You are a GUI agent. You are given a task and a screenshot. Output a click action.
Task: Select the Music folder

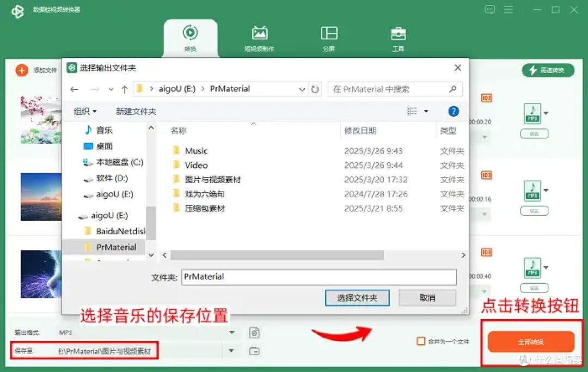[x=196, y=151]
